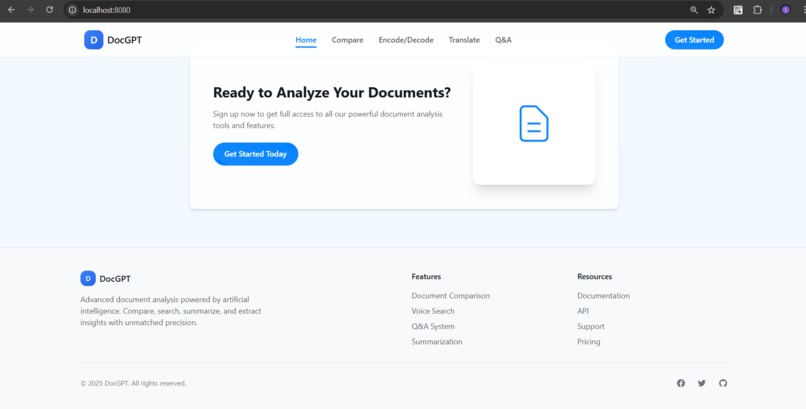Click the Features footer heading
806x409 pixels.
click(x=426, y=276)
